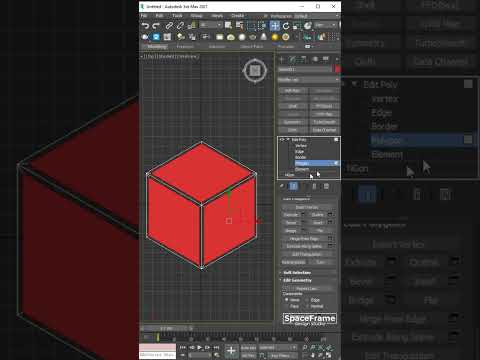Open the Create menu
The height and width of the screenshot is (360, 480).
click(237, 16)
